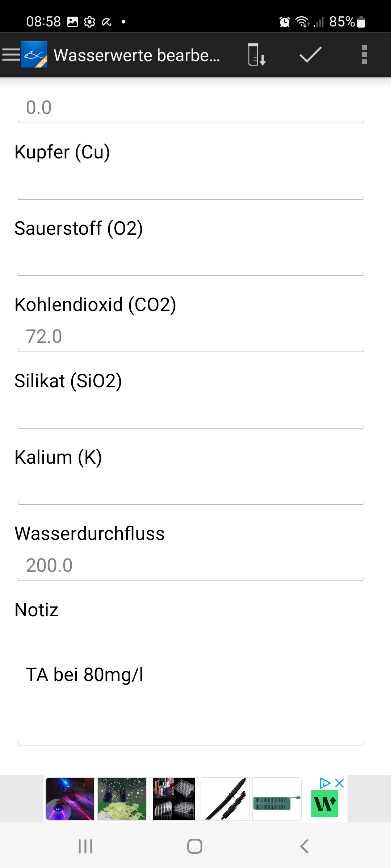Viewport: 391px width, 868px height.
Task: Tap the AdChoices triangle icon
Action: tap(325, 783)
